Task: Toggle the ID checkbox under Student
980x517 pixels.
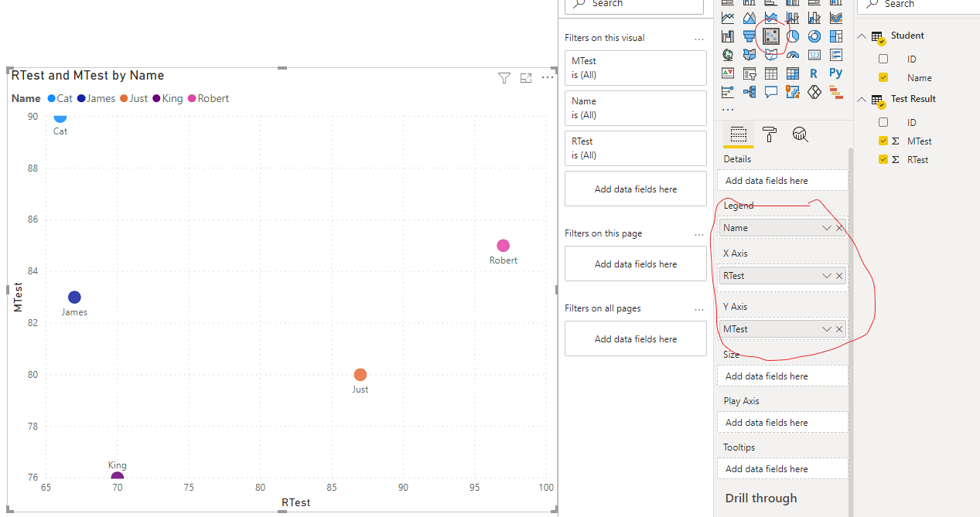Action: 883,59
